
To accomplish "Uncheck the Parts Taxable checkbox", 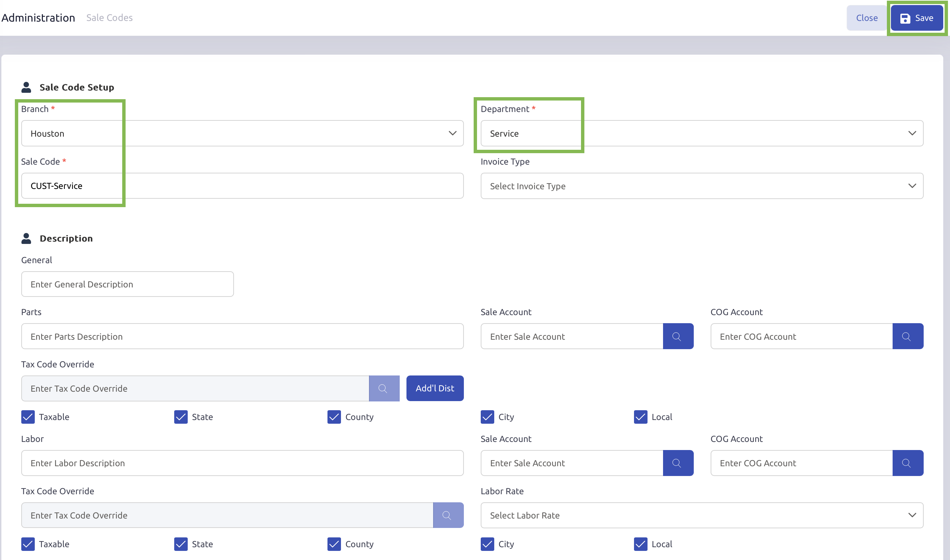I will (x=28, y=417).
